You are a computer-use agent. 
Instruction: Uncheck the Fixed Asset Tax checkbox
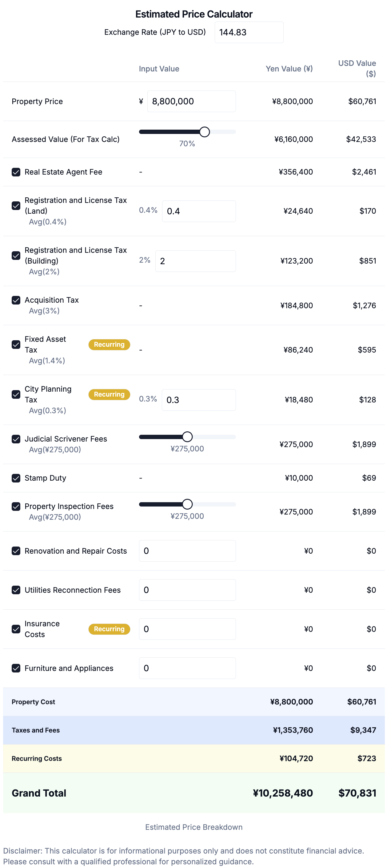tap(16, 344)
